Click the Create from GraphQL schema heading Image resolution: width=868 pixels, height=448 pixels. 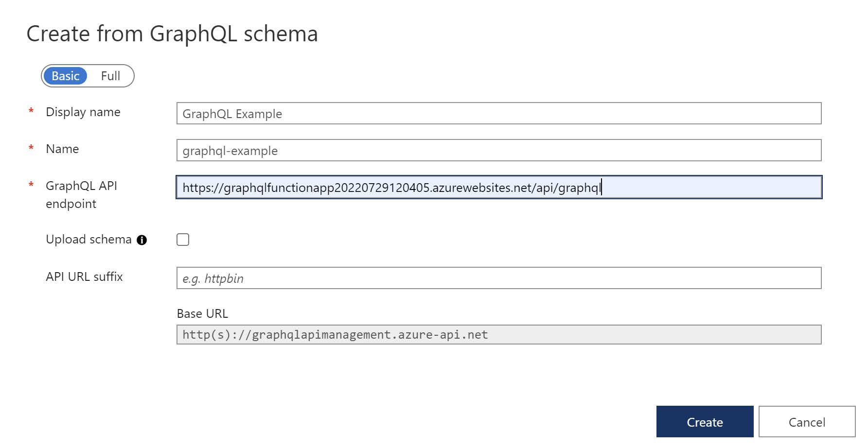click(x=172, y=34)
